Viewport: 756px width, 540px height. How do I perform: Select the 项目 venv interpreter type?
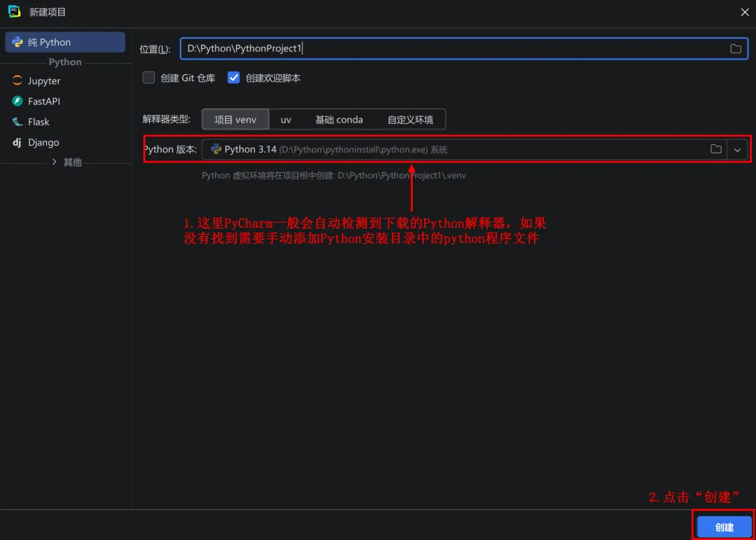click(x=235, y=120)
